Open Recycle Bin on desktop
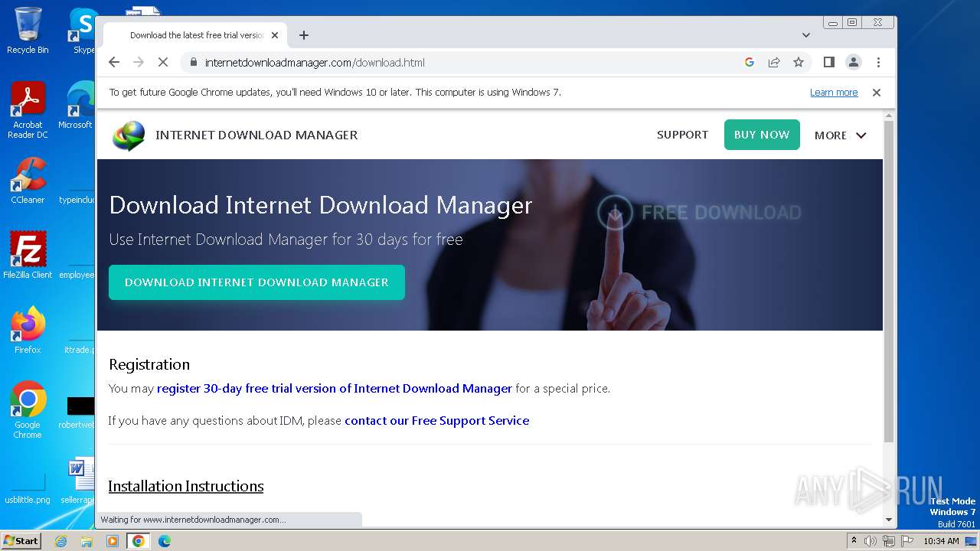980x551 pixels. pyautogui.click(x=28, y=31)
